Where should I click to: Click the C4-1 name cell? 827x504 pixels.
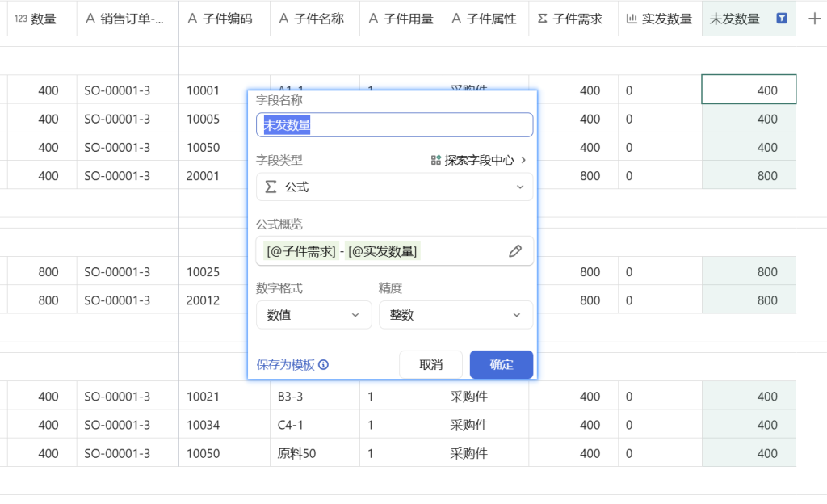[x=315, y=424]
